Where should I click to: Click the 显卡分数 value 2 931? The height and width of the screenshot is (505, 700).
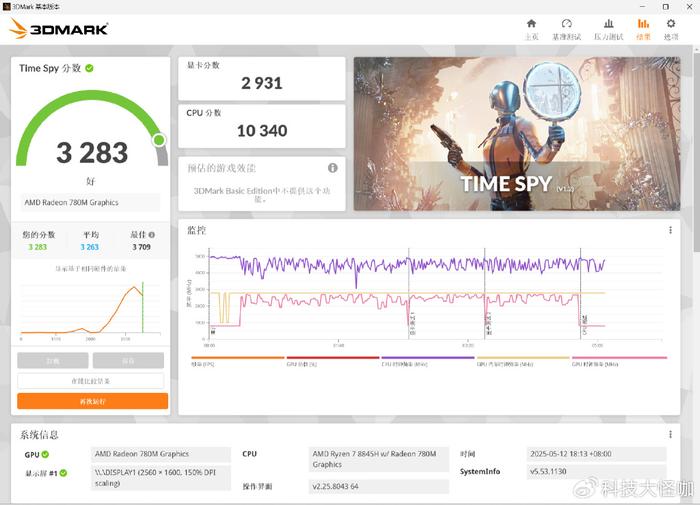(262, 83)
